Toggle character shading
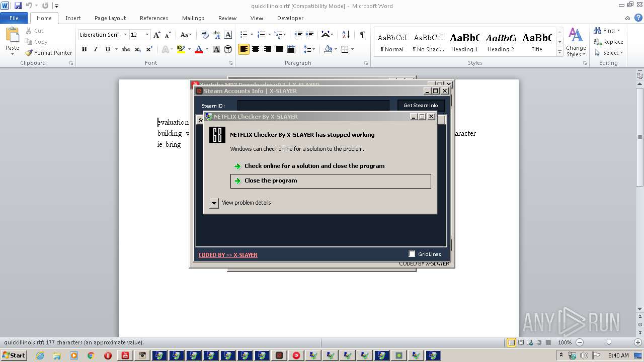644x362 pixels. tap(216, 49)
